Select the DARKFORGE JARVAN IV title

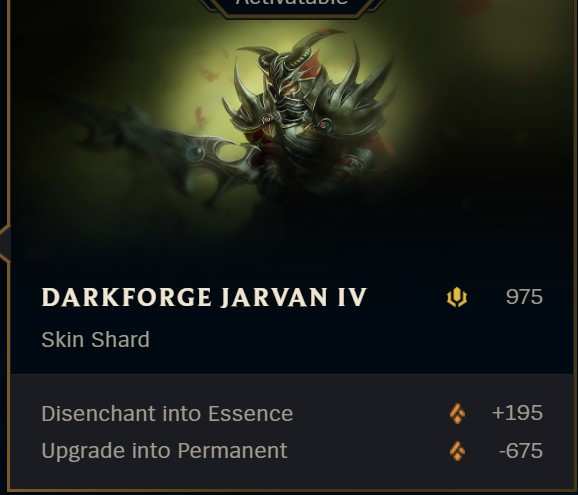[x=204, y=297]
